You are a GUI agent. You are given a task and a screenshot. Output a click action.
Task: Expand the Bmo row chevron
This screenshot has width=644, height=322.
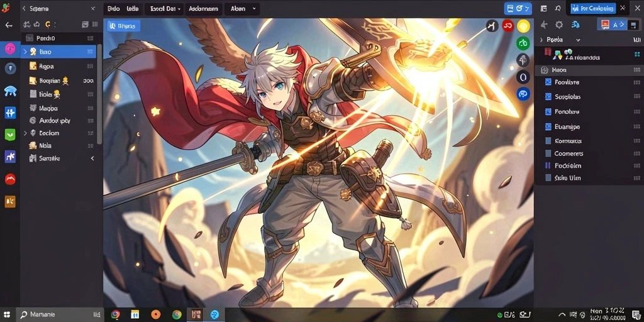click(25, 52)
